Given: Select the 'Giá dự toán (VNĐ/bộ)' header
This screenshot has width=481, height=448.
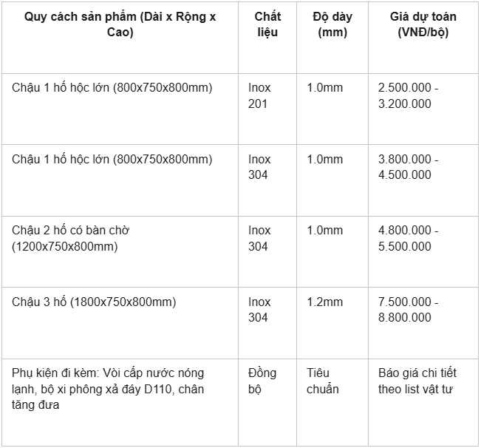Looking at the screenshot, I should coord(423,38).
